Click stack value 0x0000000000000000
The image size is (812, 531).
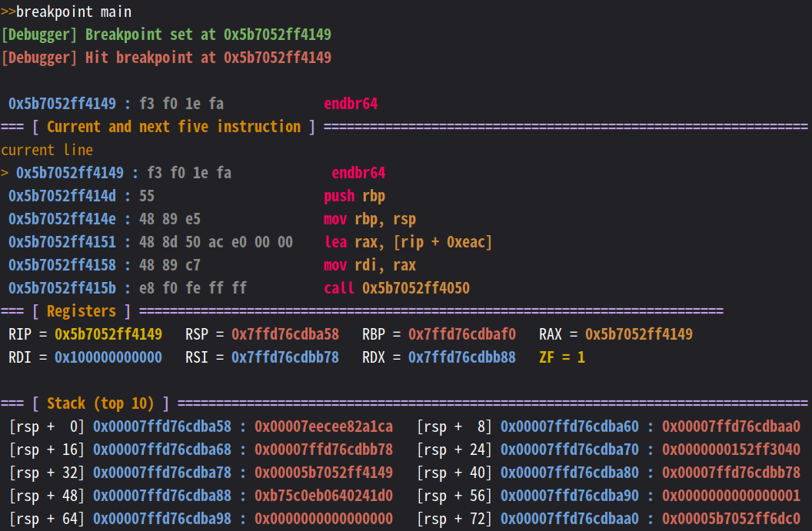[324, 519]
